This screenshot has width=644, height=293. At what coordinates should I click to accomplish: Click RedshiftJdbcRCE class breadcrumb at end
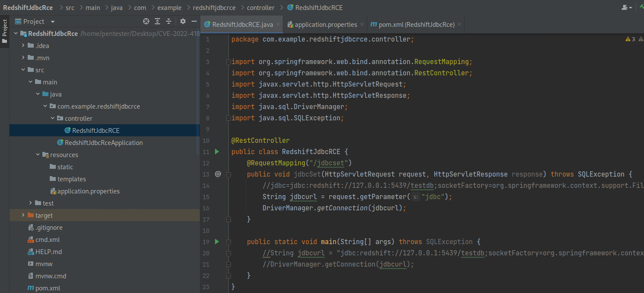pyautogui.click(x=314, y=7)
